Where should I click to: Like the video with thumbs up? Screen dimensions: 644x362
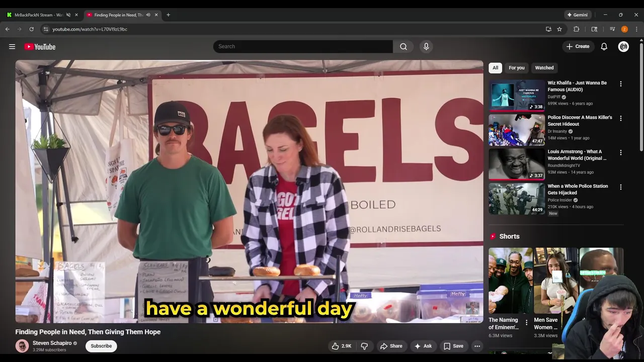341,346
